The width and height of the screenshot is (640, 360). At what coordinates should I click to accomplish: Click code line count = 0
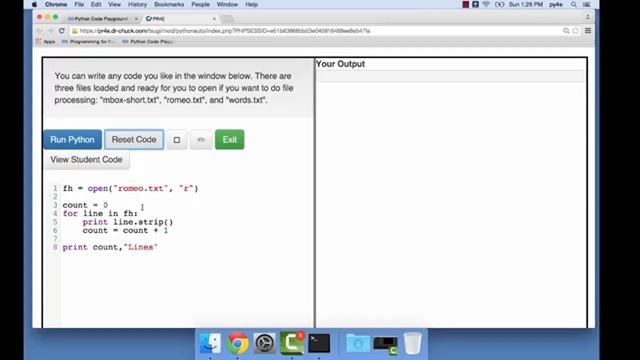coord(85,205)
